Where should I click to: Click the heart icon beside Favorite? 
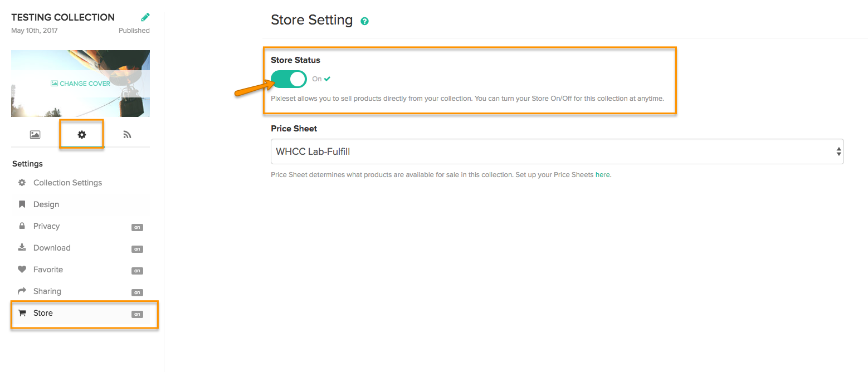[x=22, y=270]
